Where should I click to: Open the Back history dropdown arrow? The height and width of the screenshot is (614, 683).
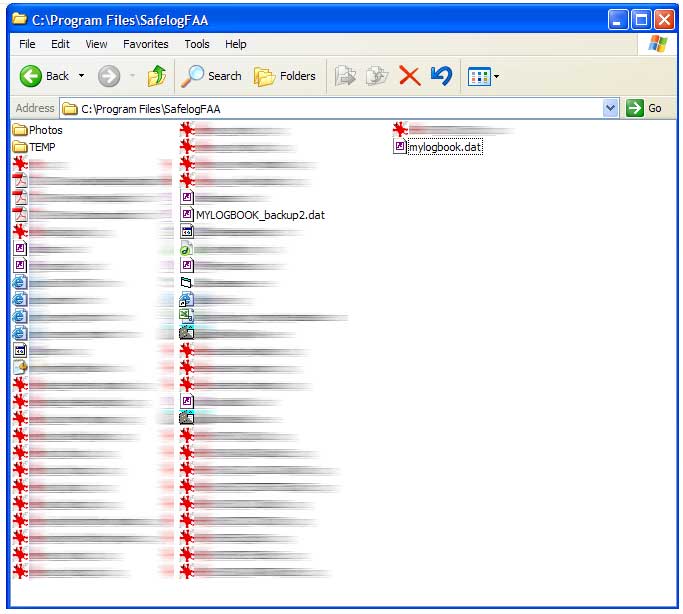(81, 76)
